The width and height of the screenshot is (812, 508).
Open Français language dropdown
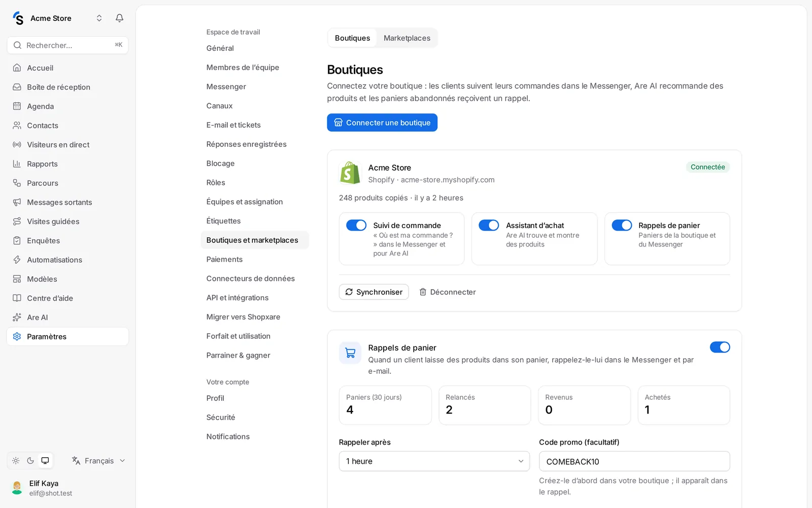[x=98, y=461]
